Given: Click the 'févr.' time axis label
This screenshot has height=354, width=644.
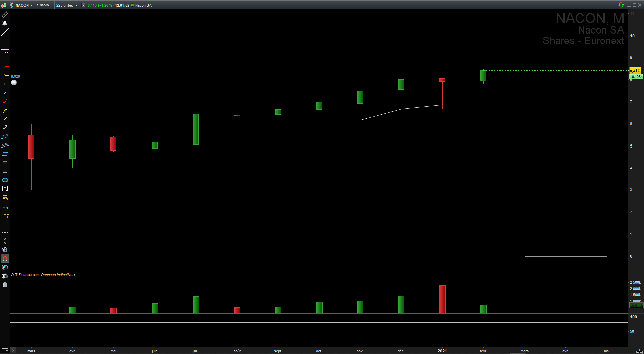Looking at the screenshot, I should point(483,351).
